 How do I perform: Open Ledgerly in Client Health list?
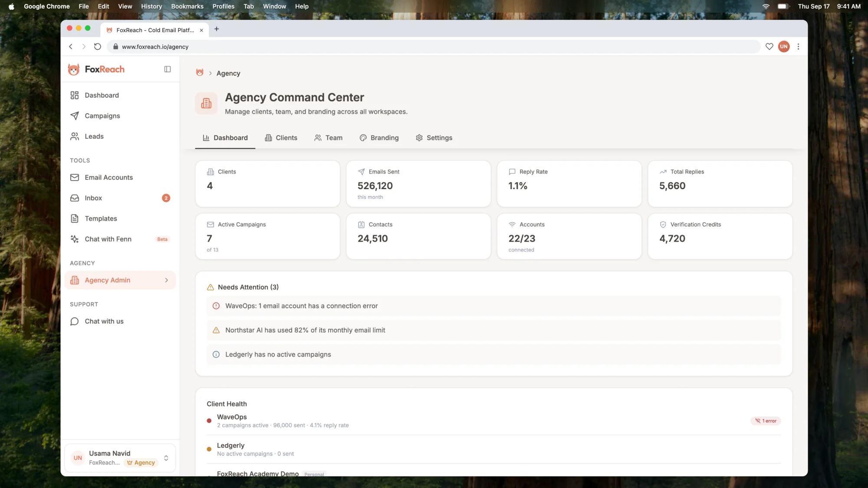tap(493, 449)
